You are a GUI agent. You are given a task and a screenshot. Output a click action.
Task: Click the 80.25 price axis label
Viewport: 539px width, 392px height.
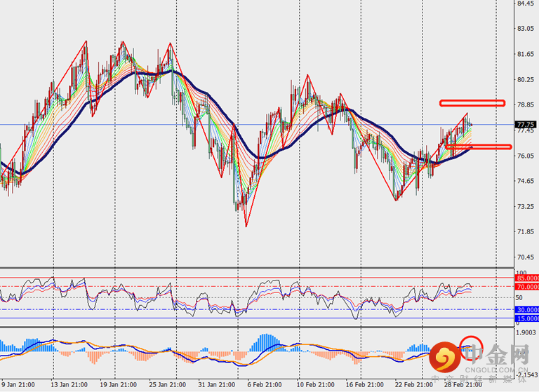(525, 80)
